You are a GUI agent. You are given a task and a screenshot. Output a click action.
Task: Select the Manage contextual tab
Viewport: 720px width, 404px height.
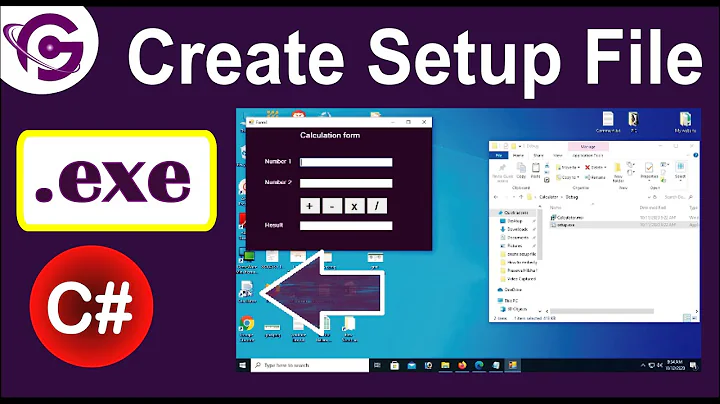(x=588, y=146)
